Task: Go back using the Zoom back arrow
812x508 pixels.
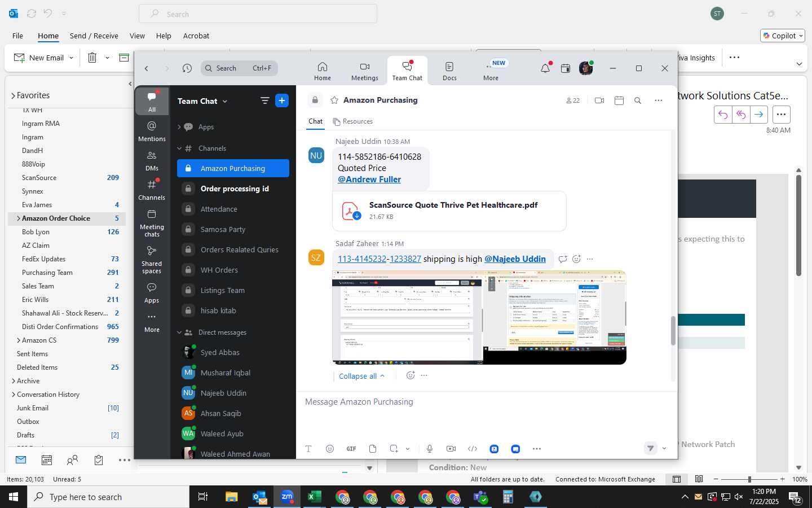Action: (147, 68)
